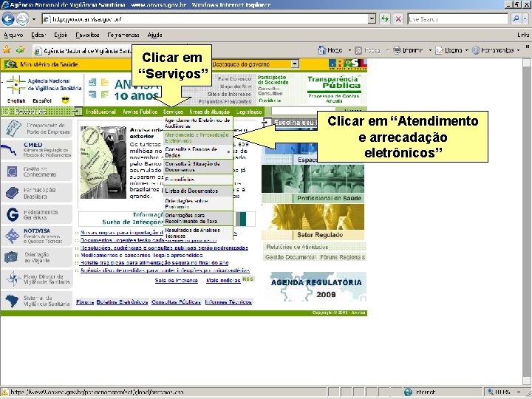Open the Boletins Eletrônicos link
Viewport: 532px width, 399px height.
122,302
